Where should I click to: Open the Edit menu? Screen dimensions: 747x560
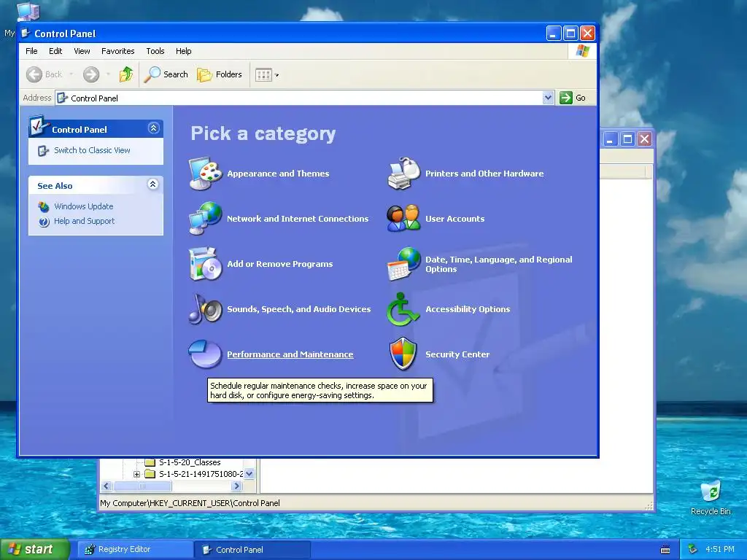click(x=55, y=51)
